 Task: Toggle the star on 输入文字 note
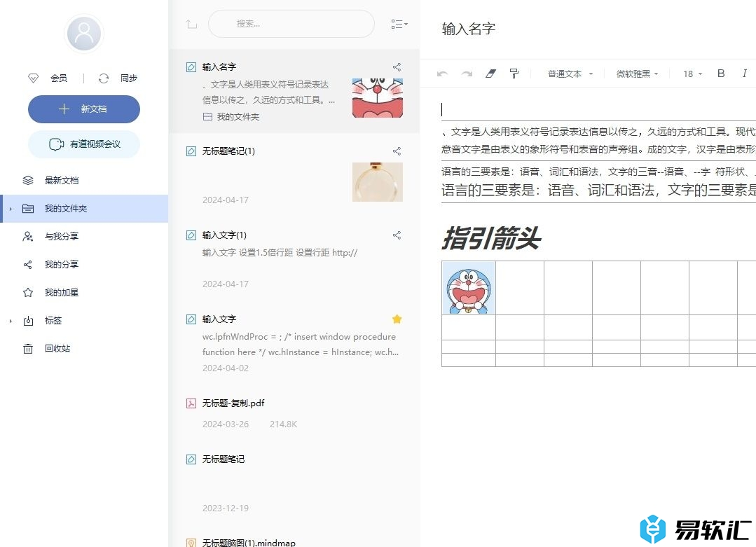(397, 319)
